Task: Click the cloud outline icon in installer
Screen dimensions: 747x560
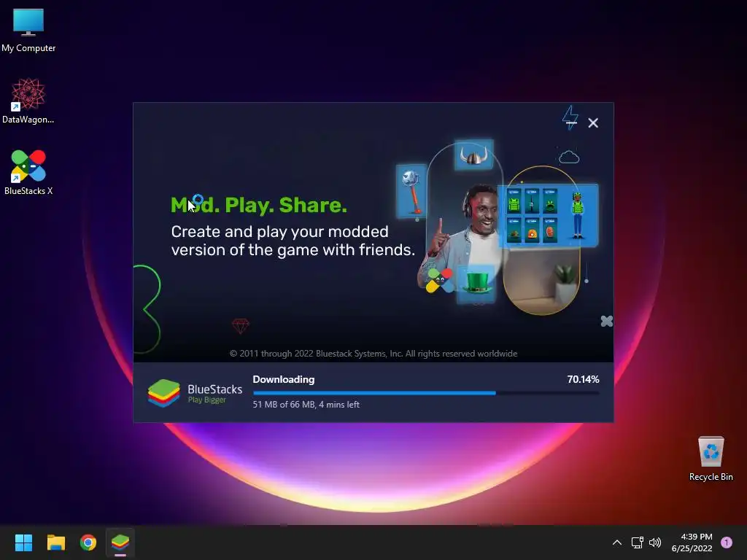Action: coord(569,157)
